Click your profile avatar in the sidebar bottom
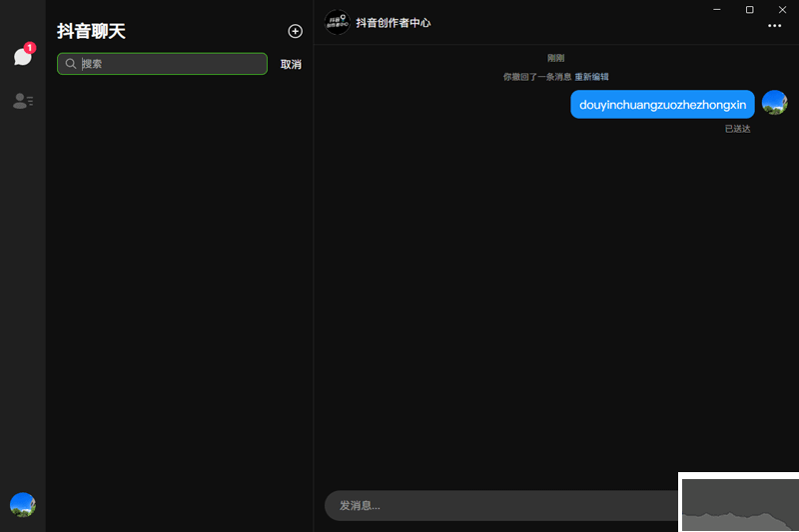799x532 pixels. pos(23,505)
